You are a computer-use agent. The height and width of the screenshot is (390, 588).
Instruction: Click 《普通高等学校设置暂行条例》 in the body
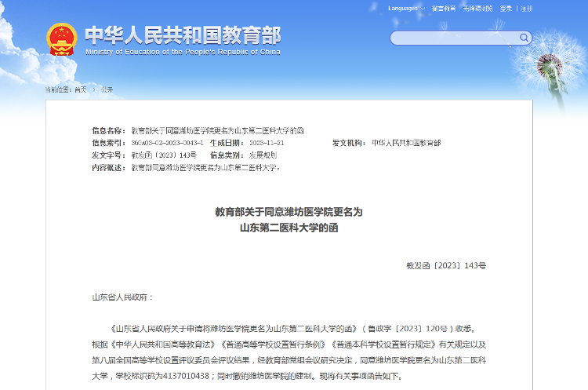click(x=273, y=344)
